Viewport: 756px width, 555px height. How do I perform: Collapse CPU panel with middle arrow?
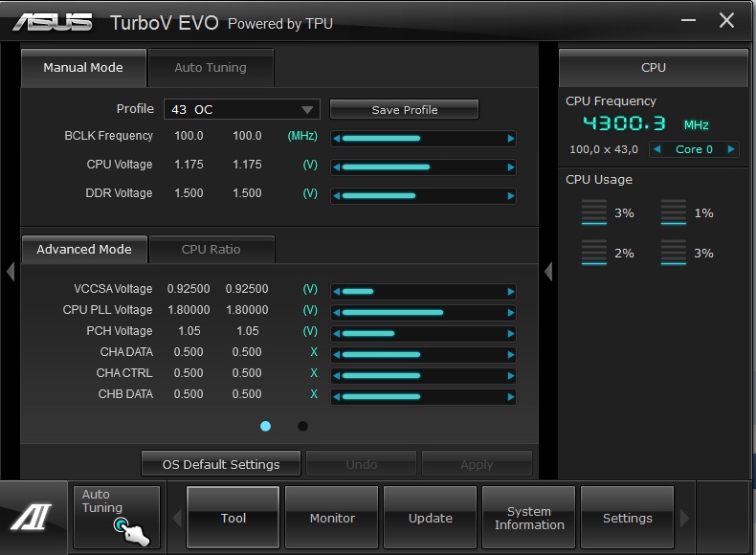tap(548, 272)
